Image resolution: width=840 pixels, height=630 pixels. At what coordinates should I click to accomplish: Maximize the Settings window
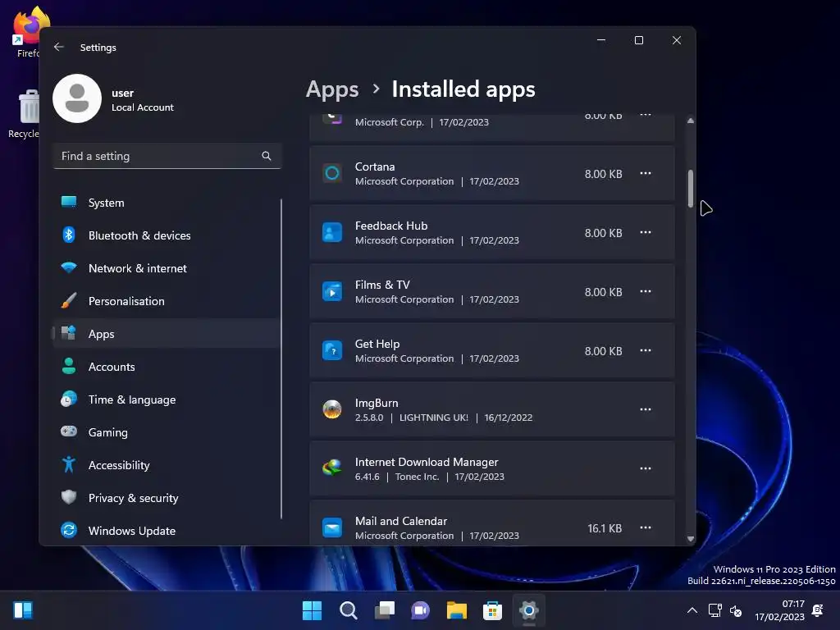(638, 40)
